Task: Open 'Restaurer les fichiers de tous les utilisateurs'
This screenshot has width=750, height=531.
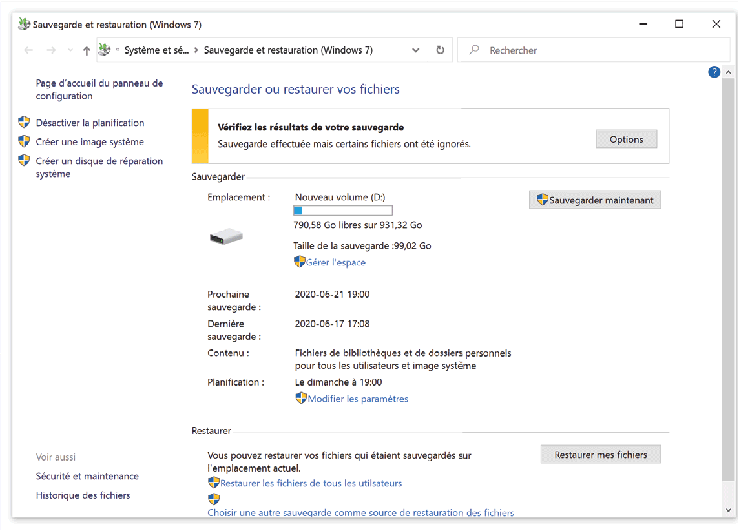Action: coord(311,483)
